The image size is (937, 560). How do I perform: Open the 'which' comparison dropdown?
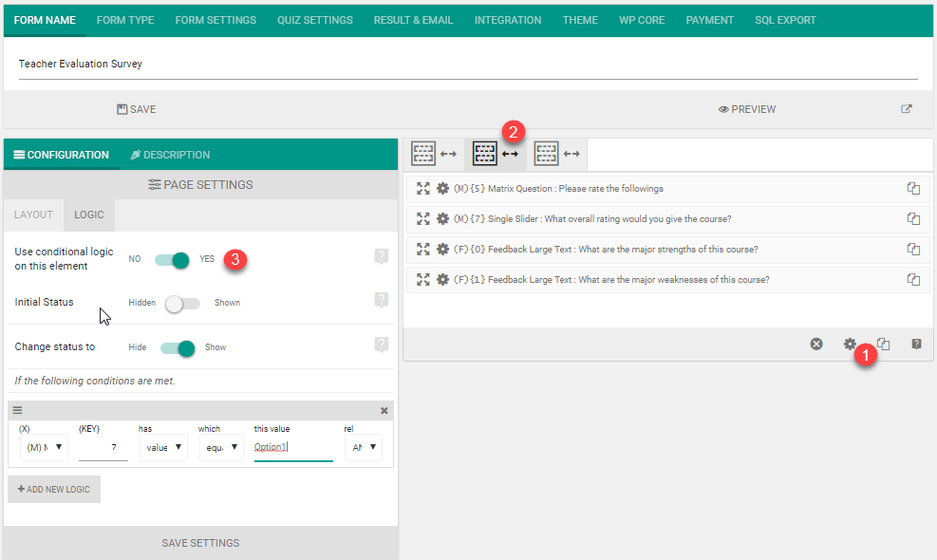tap(221, 447)
